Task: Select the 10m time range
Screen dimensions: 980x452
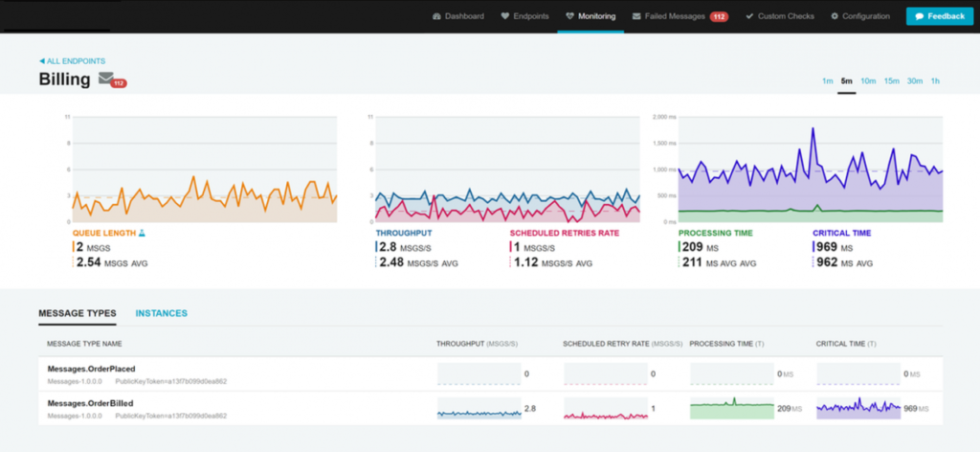Action: pyautogui.click(x=867, y=80)
